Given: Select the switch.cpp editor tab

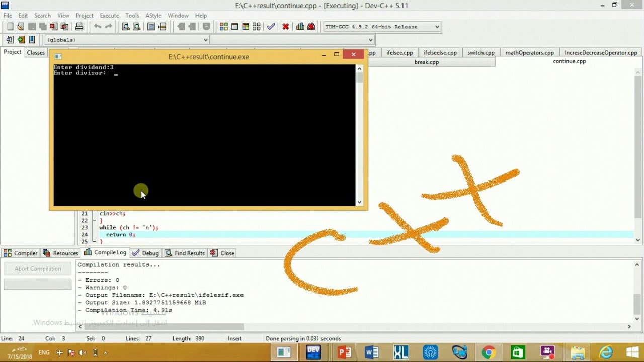Looking at the screenshot, I should click(x=481, y=52).
